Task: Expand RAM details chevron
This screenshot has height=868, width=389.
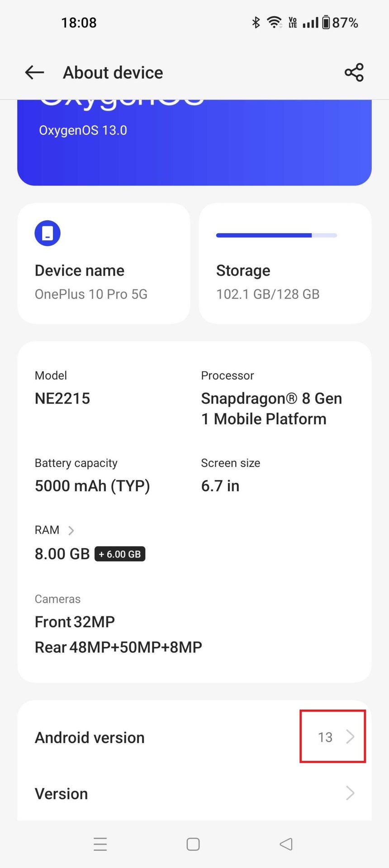Action: click(x=71, y=530)
